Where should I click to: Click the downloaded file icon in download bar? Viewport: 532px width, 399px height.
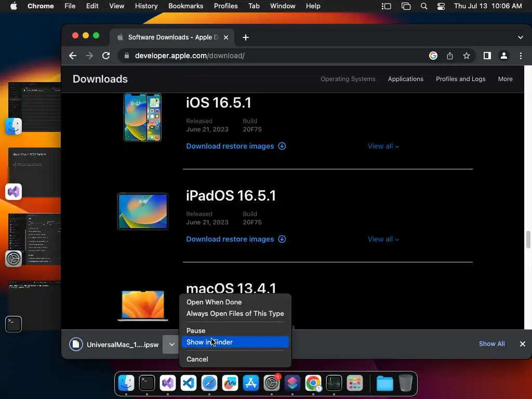click(76, 344)
